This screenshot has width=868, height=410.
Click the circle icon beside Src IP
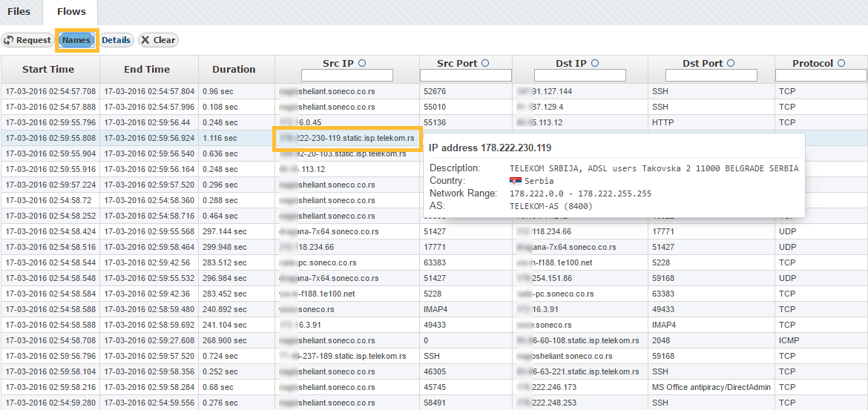coord(362,64)
